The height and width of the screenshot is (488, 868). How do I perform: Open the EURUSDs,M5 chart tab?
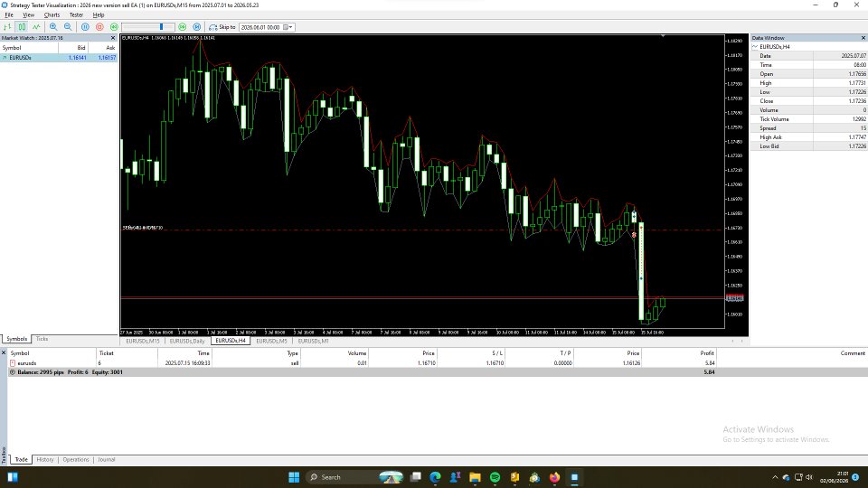[x=271, y=342]
